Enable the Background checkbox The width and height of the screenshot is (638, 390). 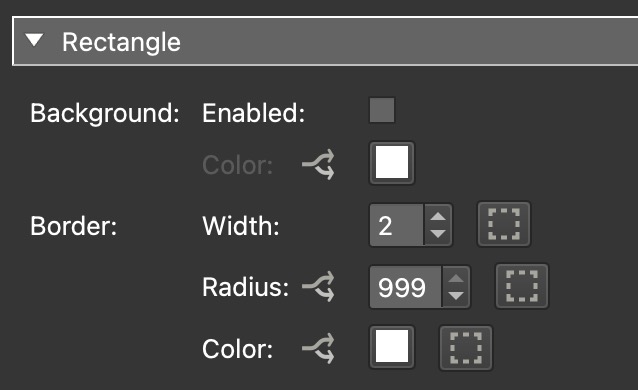point(382,110)
